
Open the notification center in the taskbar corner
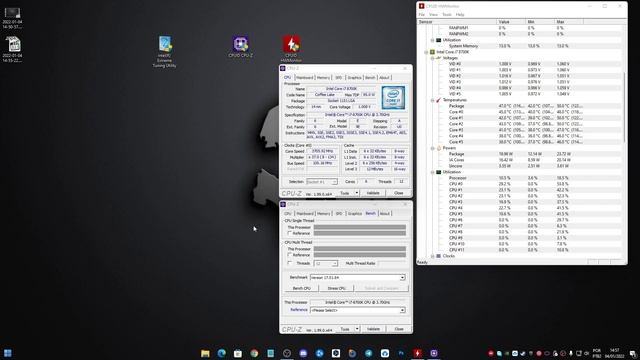632,353
